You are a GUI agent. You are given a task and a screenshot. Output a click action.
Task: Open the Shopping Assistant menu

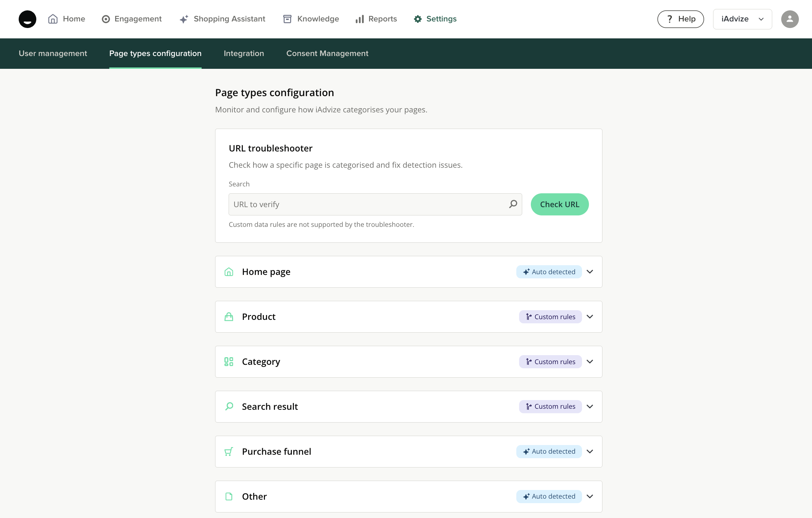[x=222, y=19]
